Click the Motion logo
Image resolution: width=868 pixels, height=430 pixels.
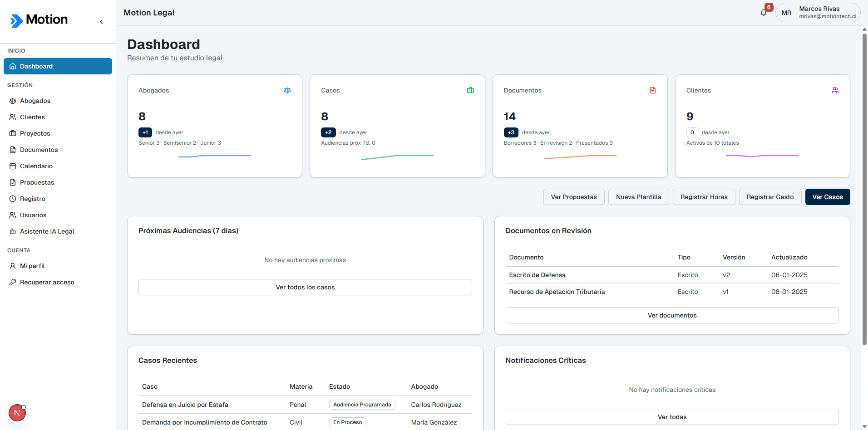pos(39,20)
